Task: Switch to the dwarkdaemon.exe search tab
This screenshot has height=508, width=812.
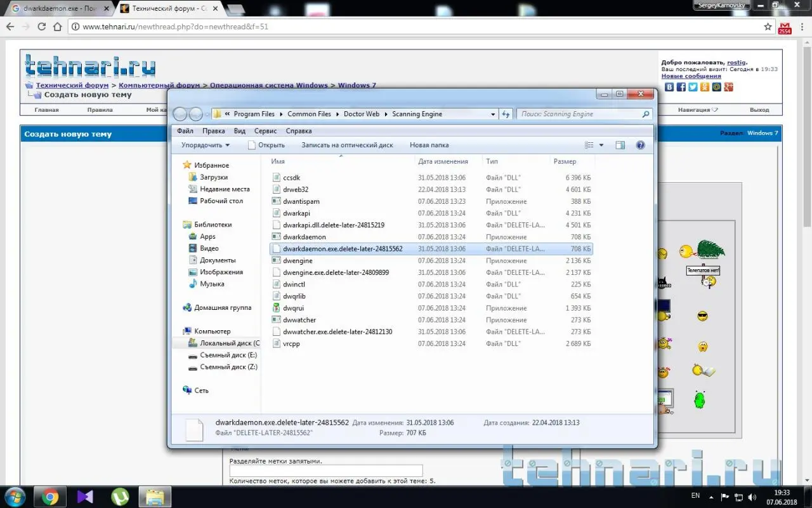Action: click(60, 9)
